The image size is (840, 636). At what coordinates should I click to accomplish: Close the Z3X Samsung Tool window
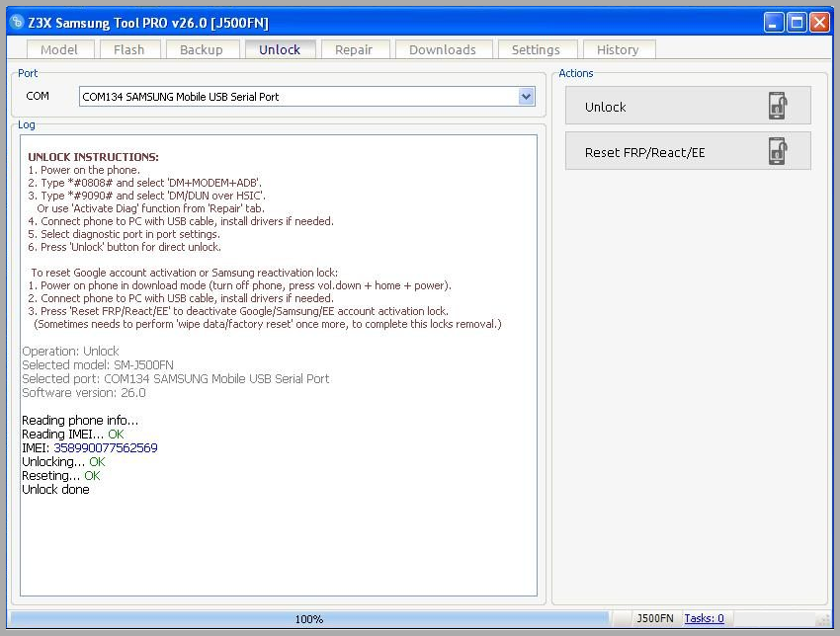819,23
